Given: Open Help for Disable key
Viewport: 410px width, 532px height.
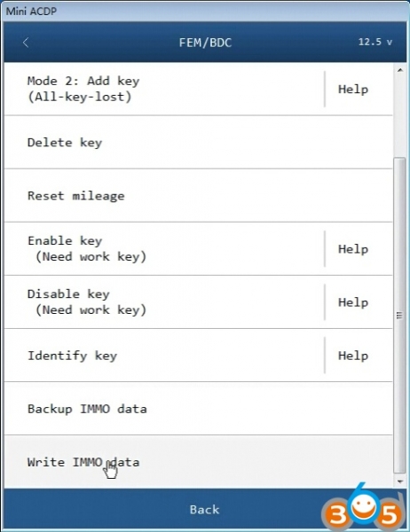Looking at the screenshot, I should point(353,302).
